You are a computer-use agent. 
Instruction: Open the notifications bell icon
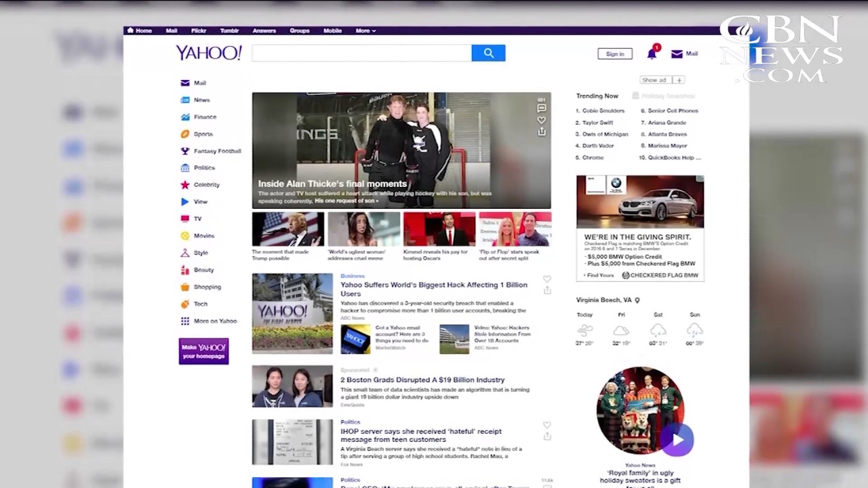652,53
